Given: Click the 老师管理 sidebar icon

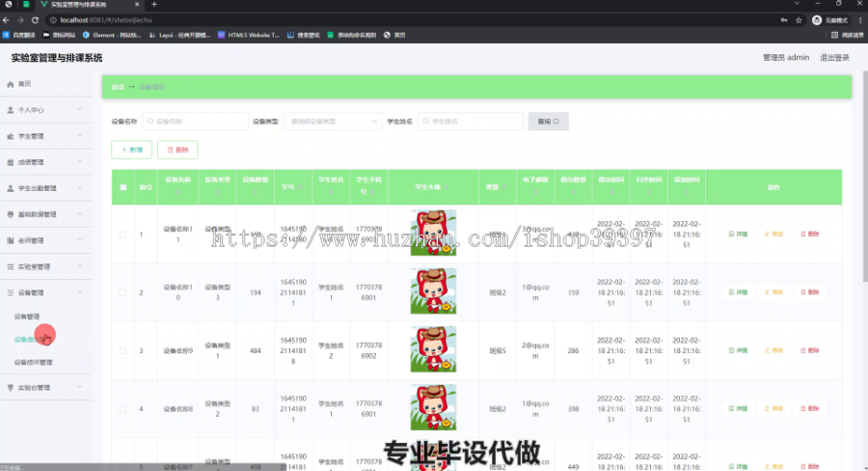Looking at the screenshot, I should 10,240.
